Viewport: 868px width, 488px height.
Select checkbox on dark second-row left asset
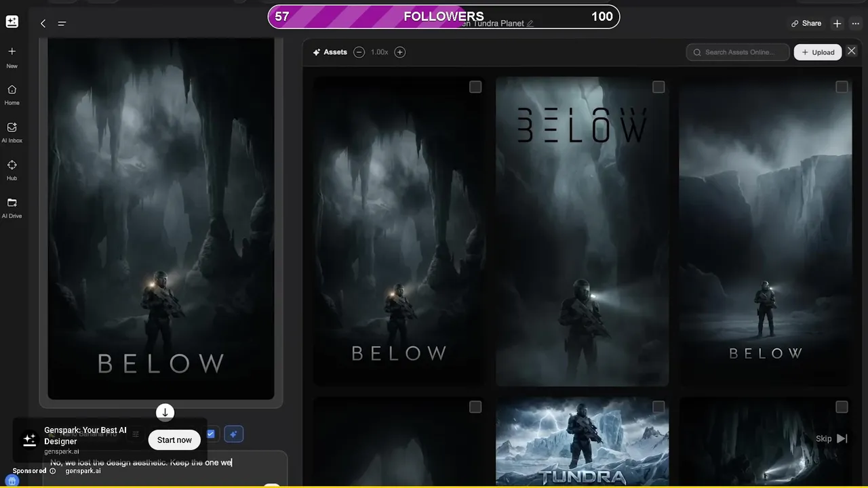[475, 407]
